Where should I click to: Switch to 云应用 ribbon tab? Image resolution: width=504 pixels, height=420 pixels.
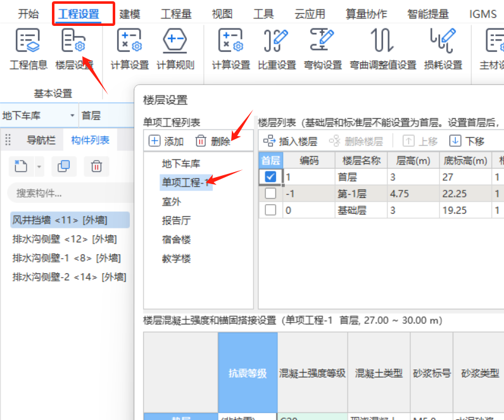tap(310, 14)
